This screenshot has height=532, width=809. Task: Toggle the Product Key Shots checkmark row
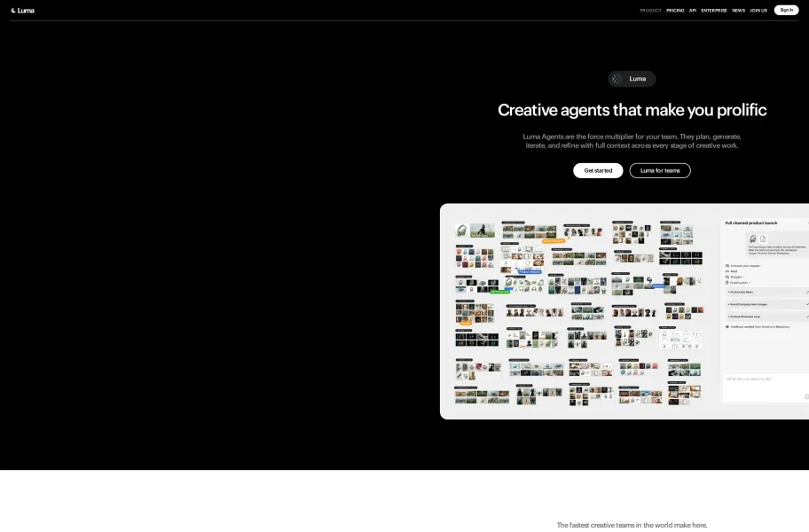pyautogui.click(x=767, y=293)
